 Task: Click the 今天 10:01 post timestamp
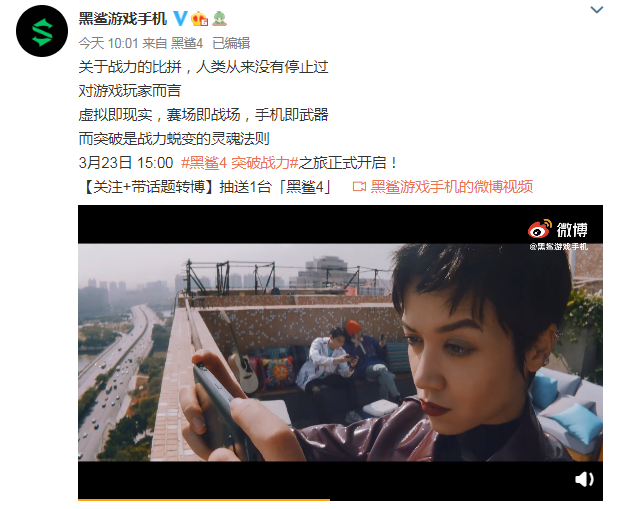point(108,43)
